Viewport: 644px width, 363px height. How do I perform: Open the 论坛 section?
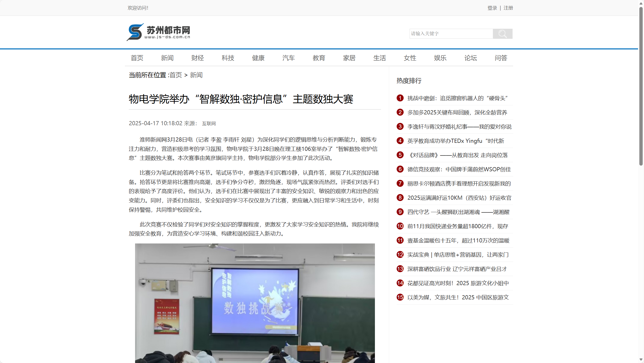[470, 58]
